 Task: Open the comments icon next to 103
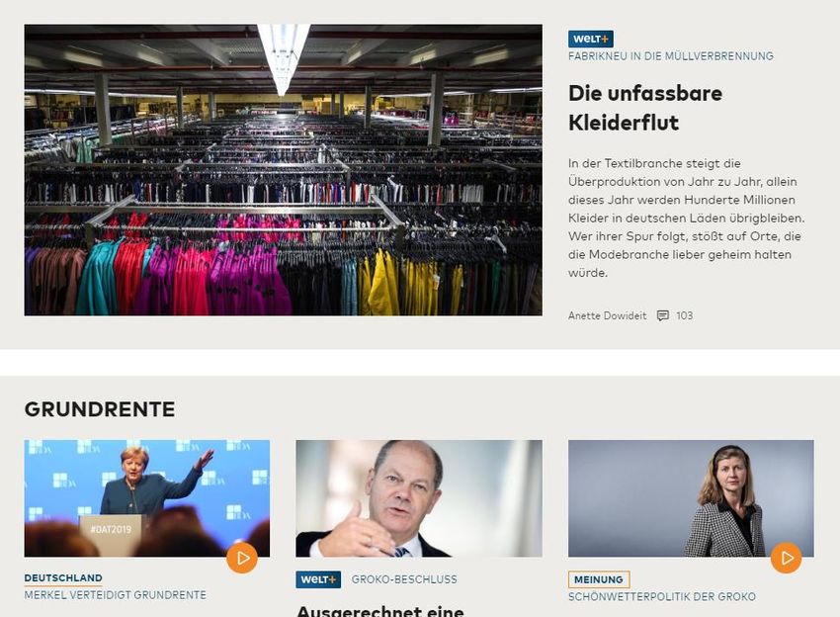(x=663, y=315)
